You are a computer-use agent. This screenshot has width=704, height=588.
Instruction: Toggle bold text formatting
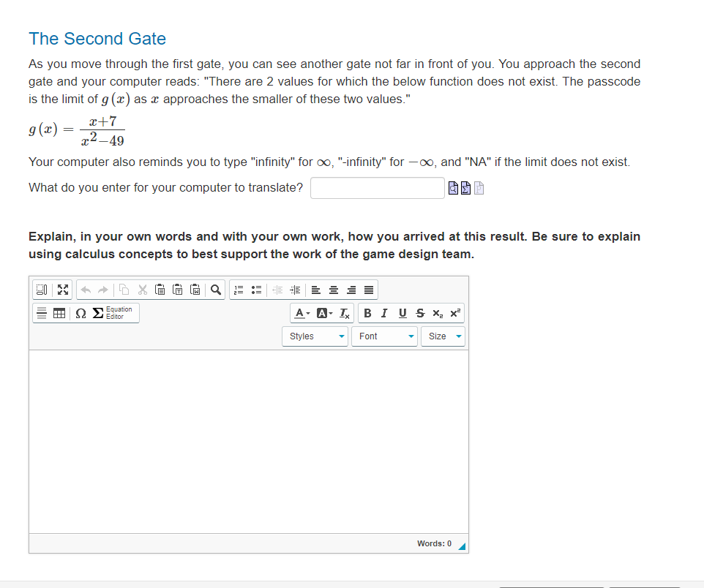(x=367, y=313)
